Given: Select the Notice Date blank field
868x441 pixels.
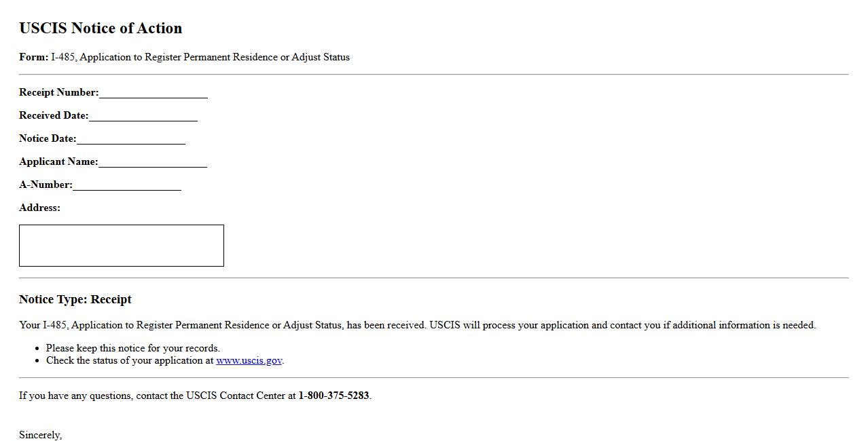Looking at the screenshot, I should tap(130, 138).
